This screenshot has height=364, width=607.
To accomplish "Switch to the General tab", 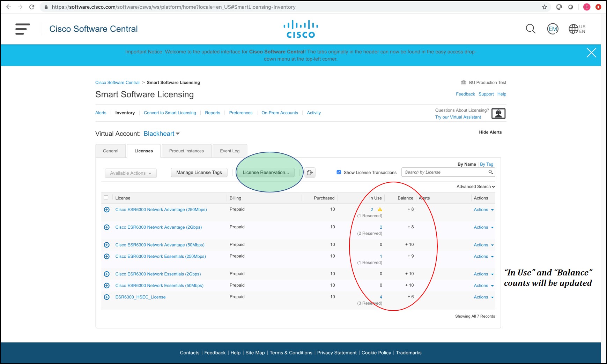I will coord(111,151).
